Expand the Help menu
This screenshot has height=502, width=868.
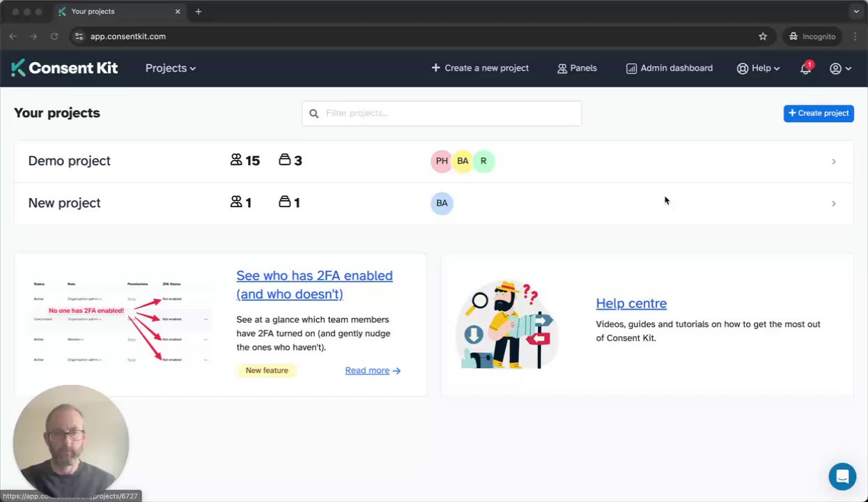[x=758, y=68]
